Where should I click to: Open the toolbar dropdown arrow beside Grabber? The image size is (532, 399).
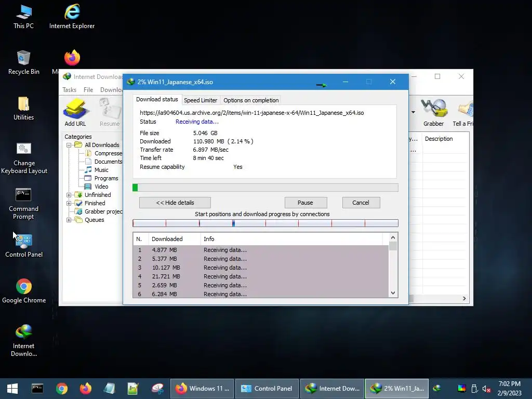(x=413, y=112)
